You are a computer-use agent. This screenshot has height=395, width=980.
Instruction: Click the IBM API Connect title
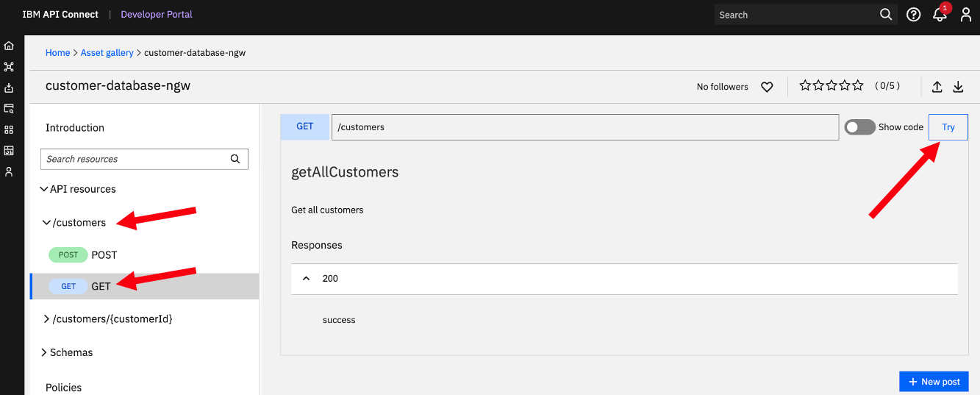pos(60,15)
